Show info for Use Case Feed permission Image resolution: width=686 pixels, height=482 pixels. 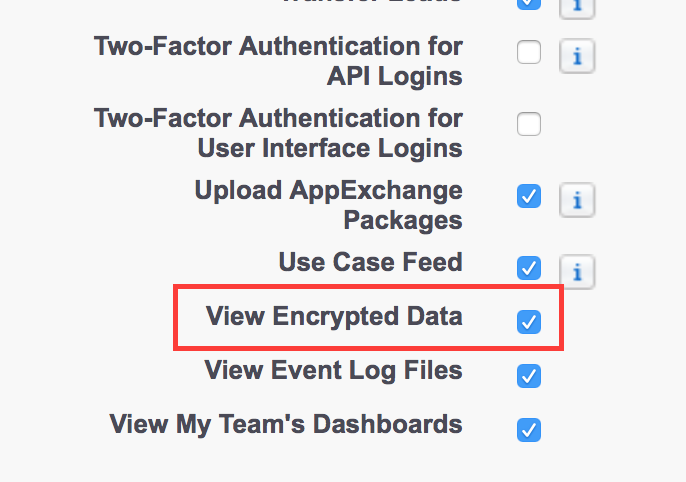click(x=577, y=272)
